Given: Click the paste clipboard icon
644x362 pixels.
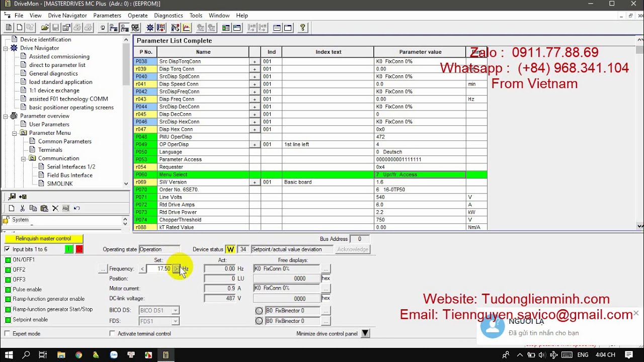Looking at the screenshot, I should 44,208.
